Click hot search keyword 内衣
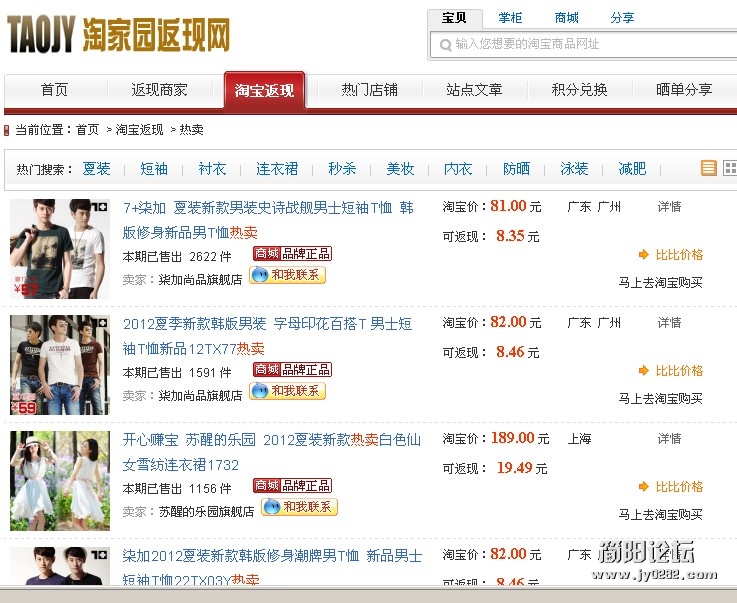737x603 pixels. [x=458, y=168]
